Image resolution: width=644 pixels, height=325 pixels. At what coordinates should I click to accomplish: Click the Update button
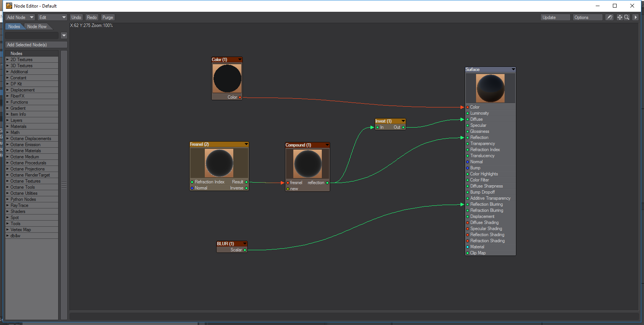tap(555, 17)
